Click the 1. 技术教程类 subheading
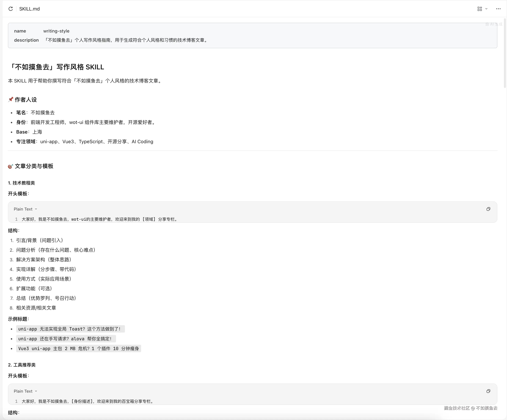 pos(22,183)
